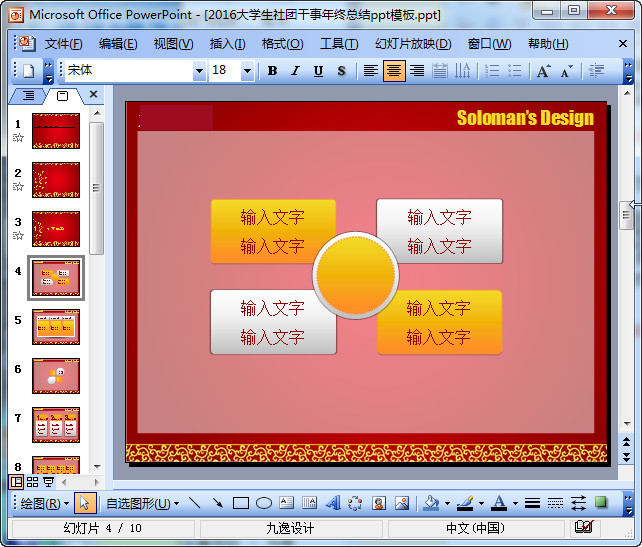Switch to slide sorter view
The width and height of the screenshot is (642, 547).
tap(32, 482)
